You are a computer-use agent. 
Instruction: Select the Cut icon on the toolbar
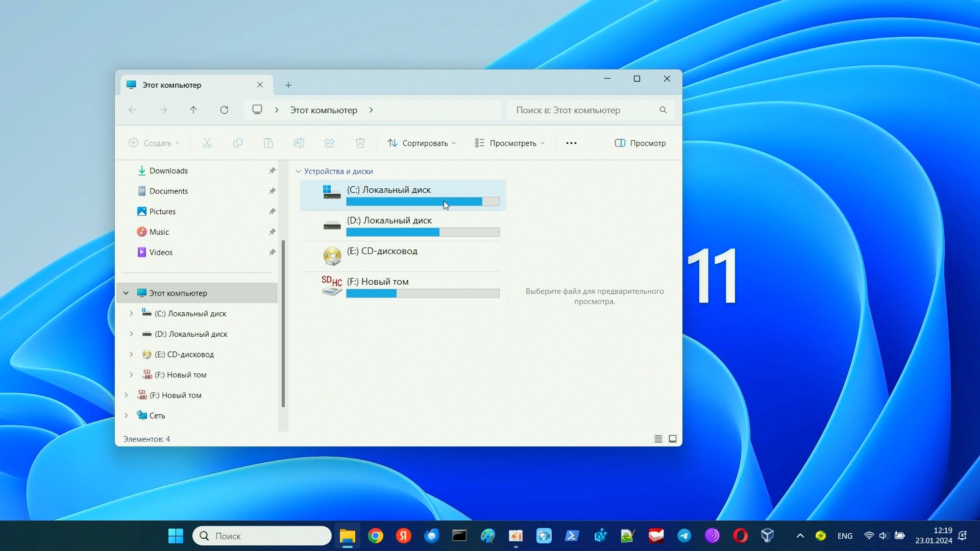[206, 143]
